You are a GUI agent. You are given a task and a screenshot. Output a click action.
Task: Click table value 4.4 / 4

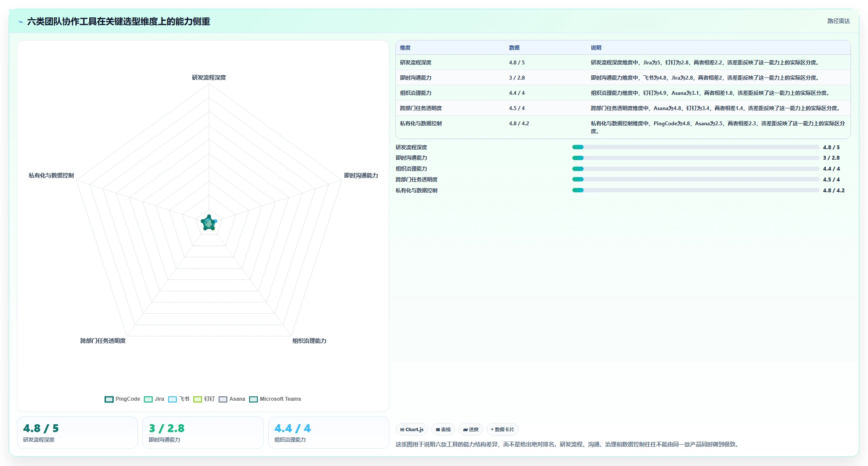tap(517, 93)
